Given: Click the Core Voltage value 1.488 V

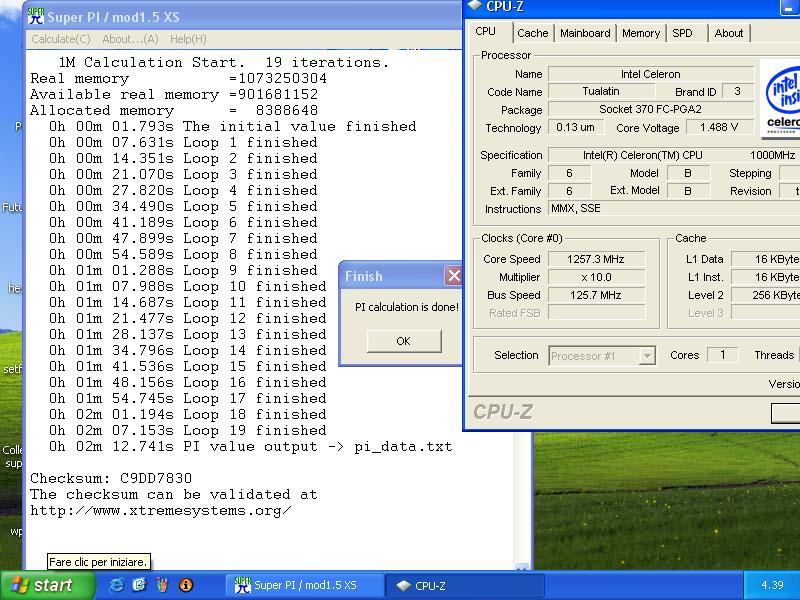Looking at the screenshot, I should pos(719,127).
